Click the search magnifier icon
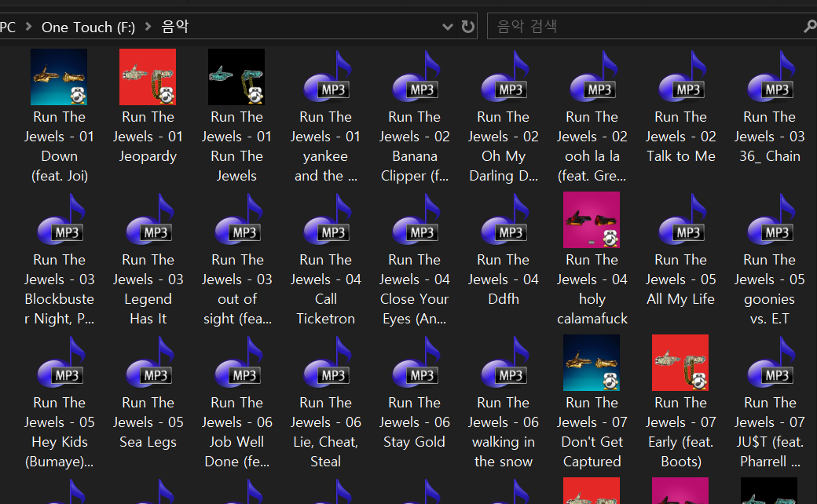This screenshot has height=504, width=817. (x=809, y=27)
